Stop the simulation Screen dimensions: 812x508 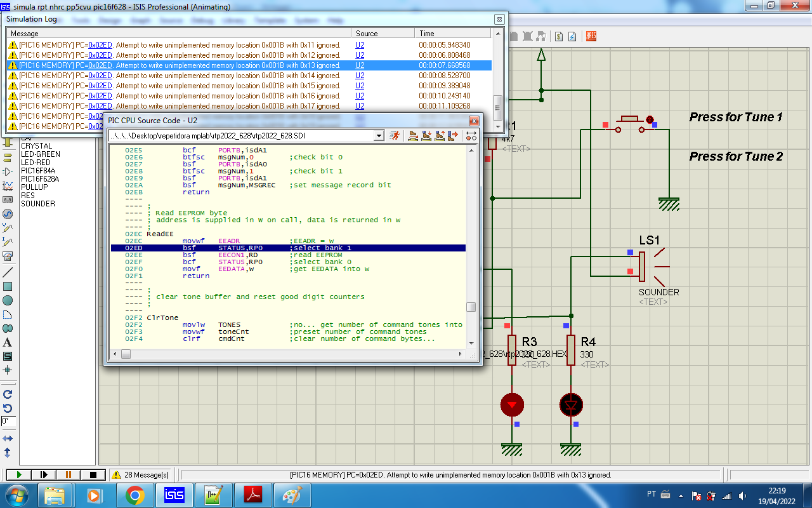point(93,474)
